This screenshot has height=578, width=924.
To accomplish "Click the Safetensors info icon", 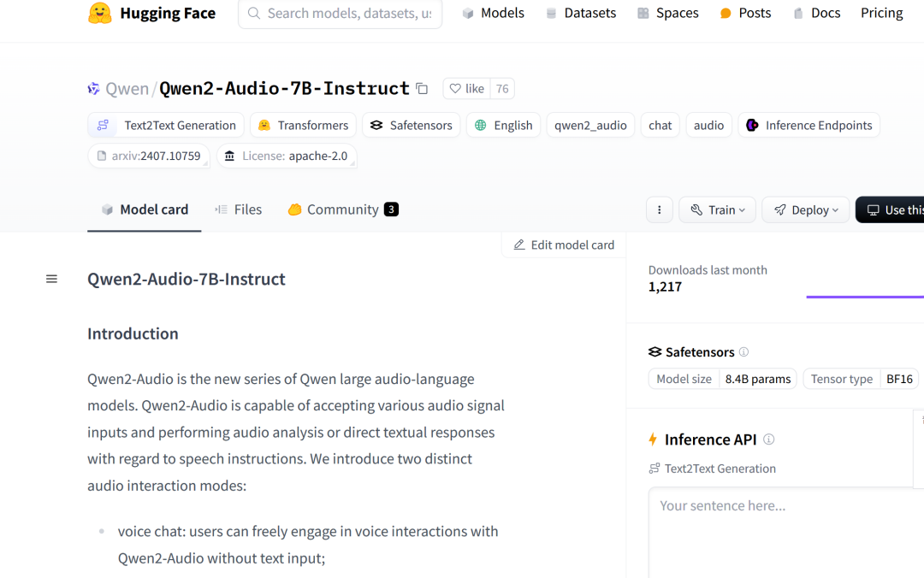I will point(743,352).
